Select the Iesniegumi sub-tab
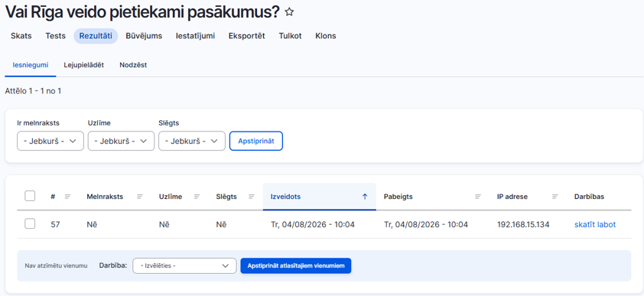This screenshot has height=296, width=644. coord(31,65)
